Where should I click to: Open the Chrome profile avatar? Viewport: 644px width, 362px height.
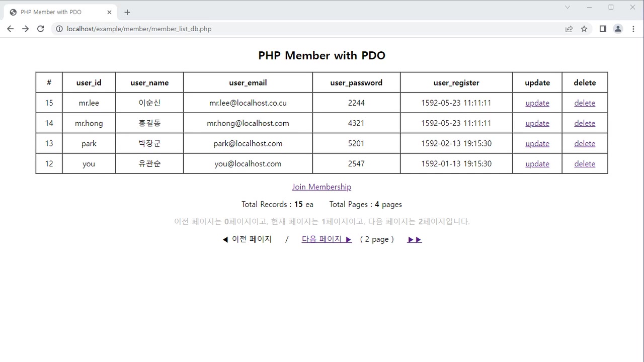pos(618,29)
